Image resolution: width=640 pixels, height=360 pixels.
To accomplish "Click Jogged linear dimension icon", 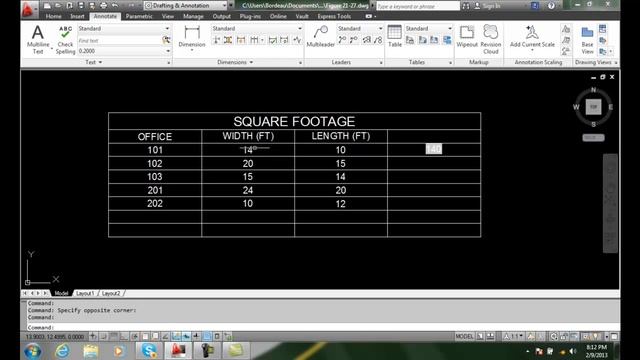I will [298, 40].
